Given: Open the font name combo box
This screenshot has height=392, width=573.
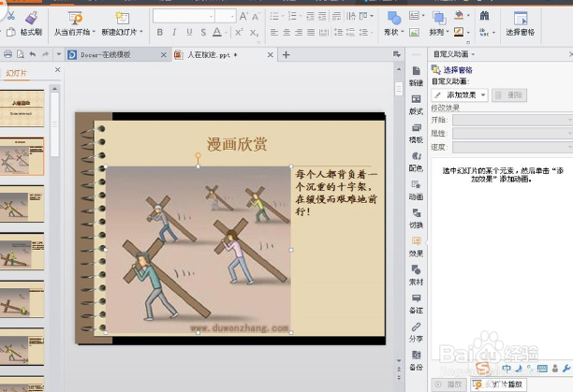Looking at the screenshot, I should 184,16.
